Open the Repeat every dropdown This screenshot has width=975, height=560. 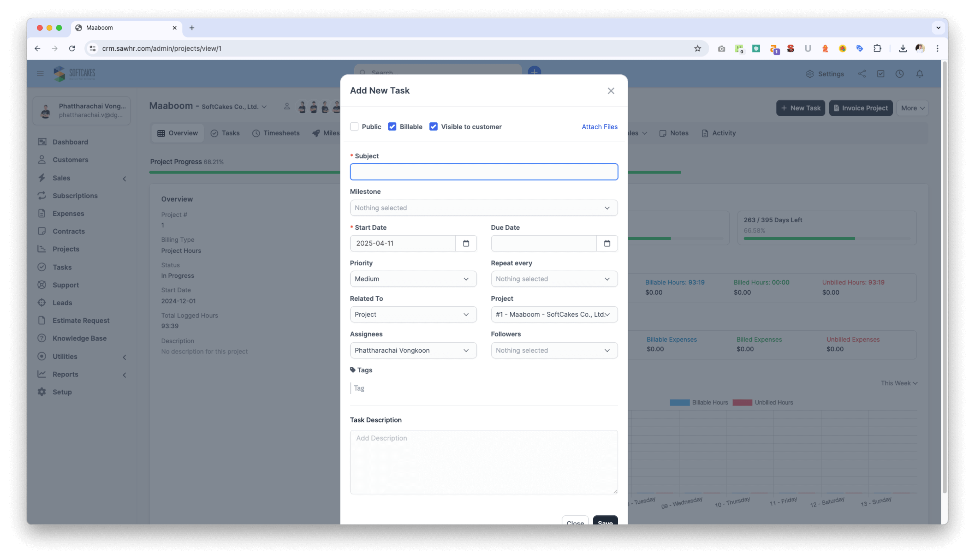click(554, 279)
